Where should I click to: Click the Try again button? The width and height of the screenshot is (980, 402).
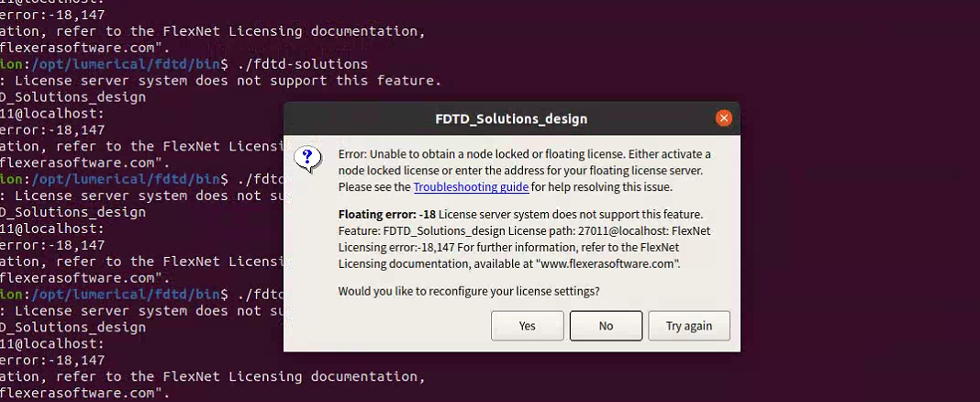689,326
